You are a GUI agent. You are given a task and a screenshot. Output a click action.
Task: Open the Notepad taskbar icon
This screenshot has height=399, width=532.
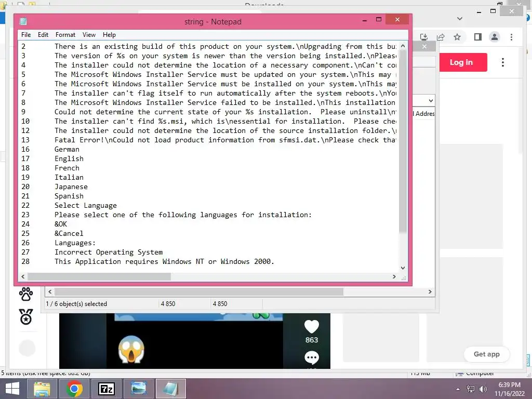[x=170, y=389]
